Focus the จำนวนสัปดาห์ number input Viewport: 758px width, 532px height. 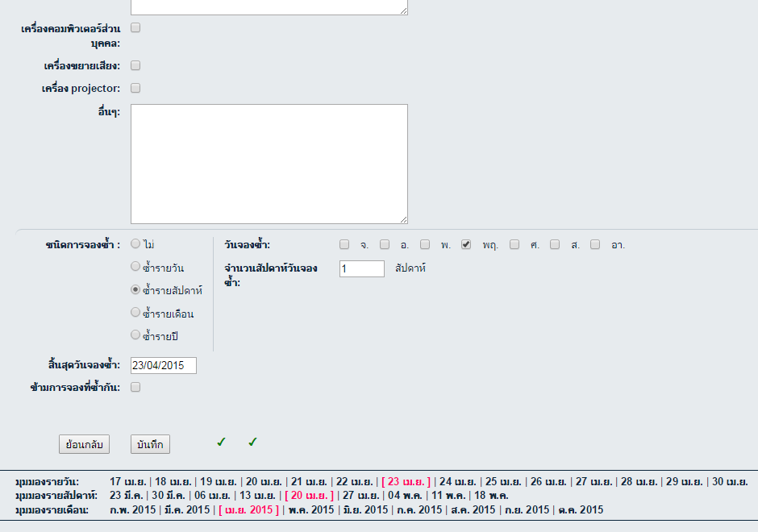(362, 268)
